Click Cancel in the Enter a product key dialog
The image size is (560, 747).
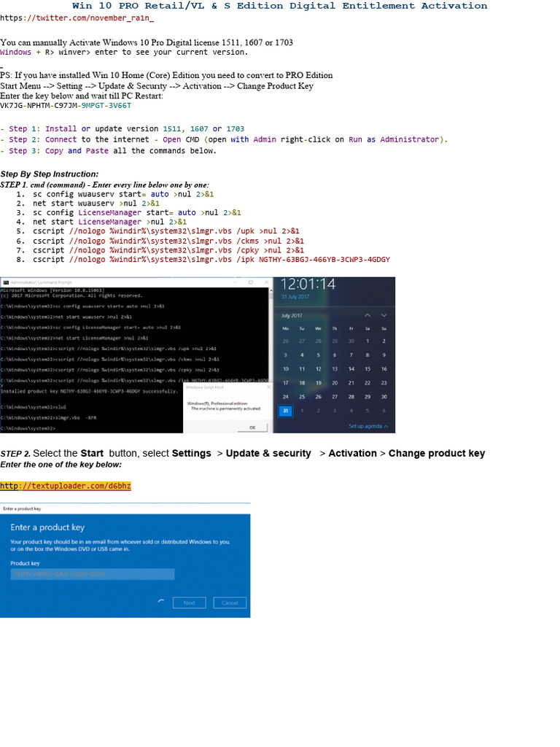tap(230, 603)
